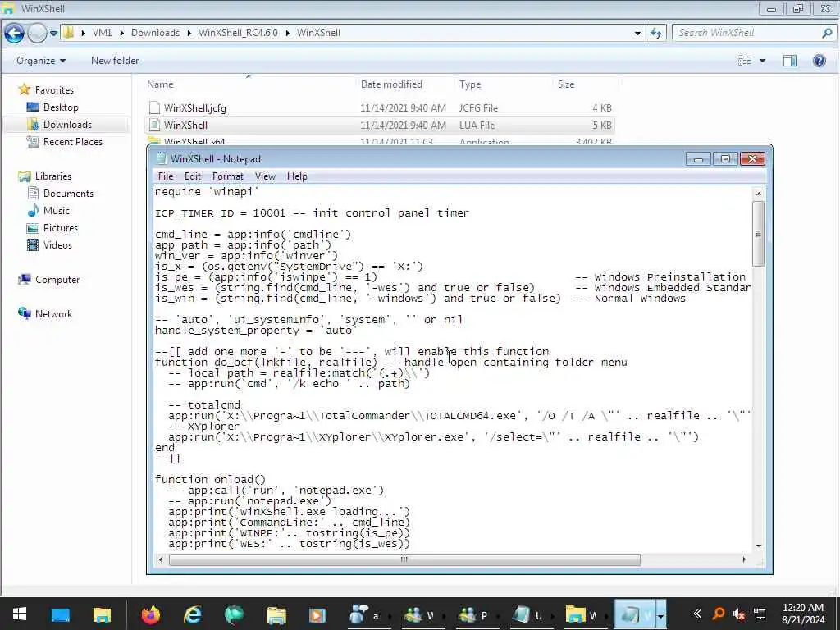Click the Notepad horizontal scrollbar thumb
Viewport: 840px width, 630px height.
[404, 559]
